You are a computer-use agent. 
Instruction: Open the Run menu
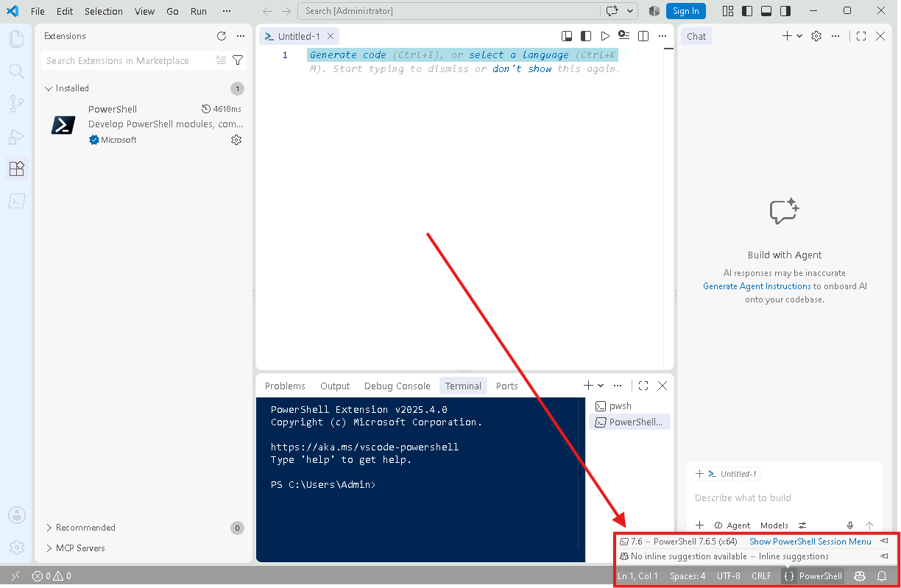click(x=199, y=11)
